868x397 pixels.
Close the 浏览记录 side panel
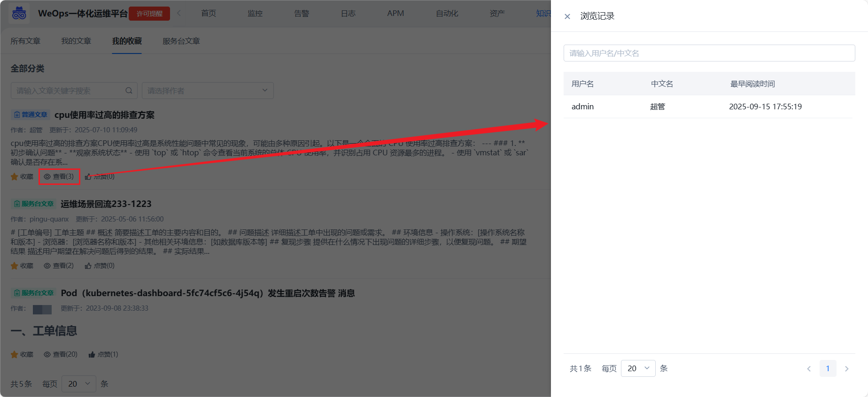(x=567, y=16)
